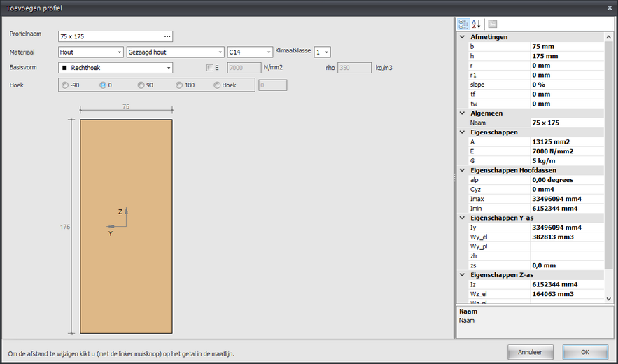This screenshot has width=618, height=364.
Task: Click the b value 75 mm field
Action: (x=567, y=46)
